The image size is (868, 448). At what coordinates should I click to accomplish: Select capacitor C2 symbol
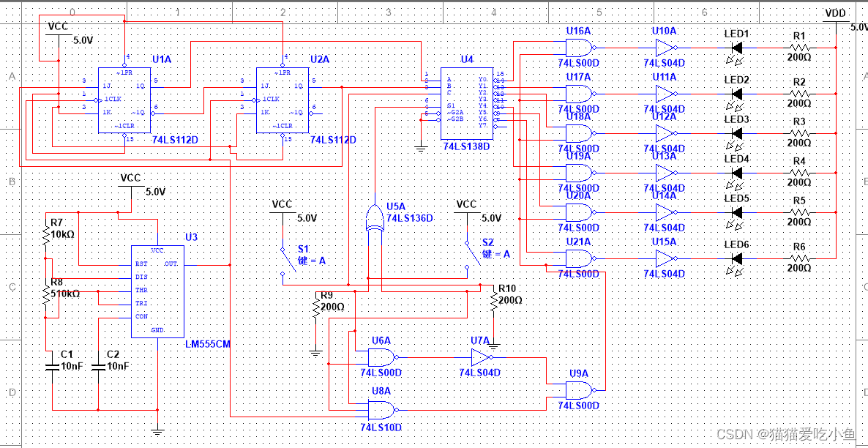[98, 367]
